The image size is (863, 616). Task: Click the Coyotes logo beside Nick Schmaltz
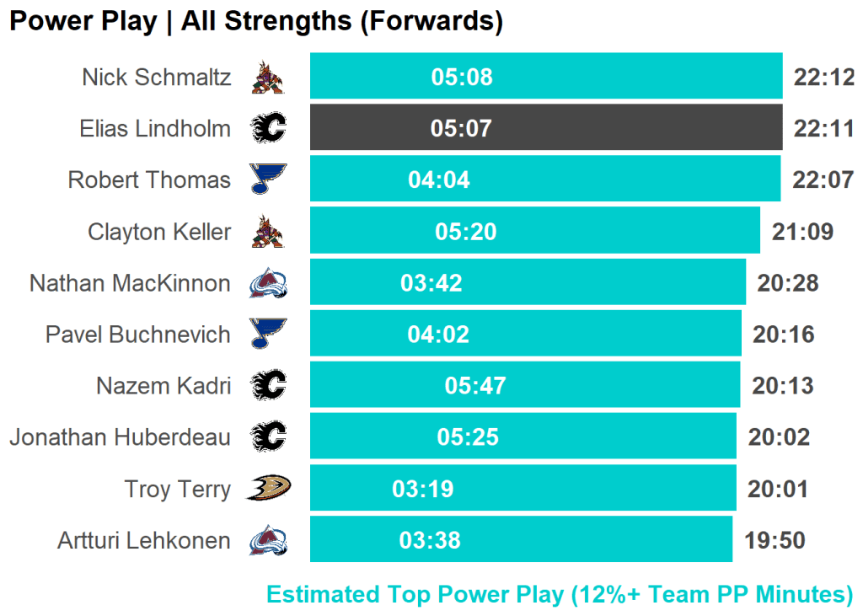[x=268, y=78]
